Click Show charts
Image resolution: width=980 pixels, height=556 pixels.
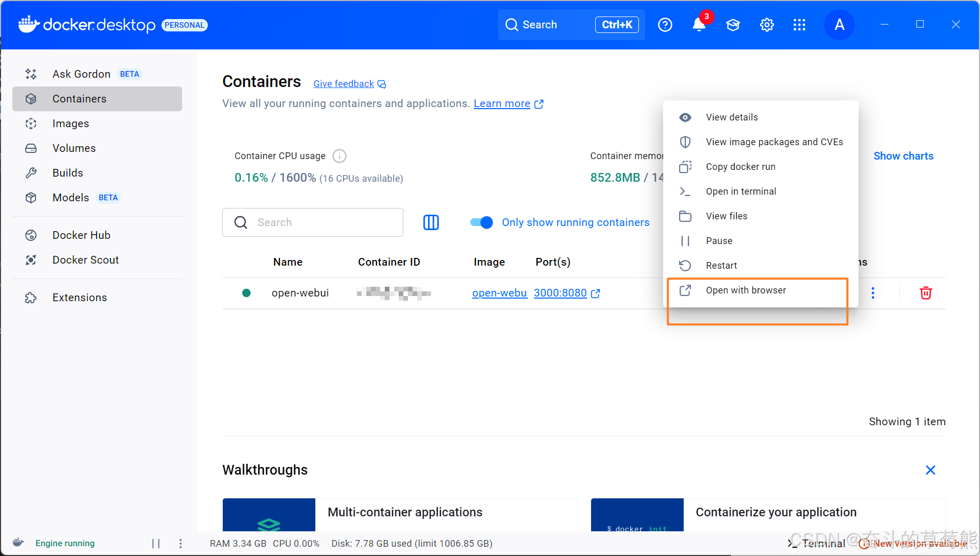click(903, 156)
